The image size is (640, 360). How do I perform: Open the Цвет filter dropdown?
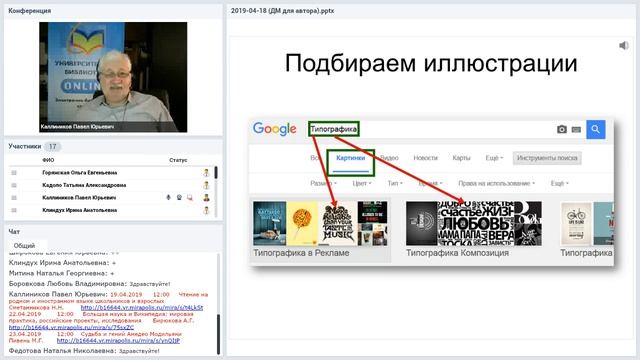click(x=362, y=183)
